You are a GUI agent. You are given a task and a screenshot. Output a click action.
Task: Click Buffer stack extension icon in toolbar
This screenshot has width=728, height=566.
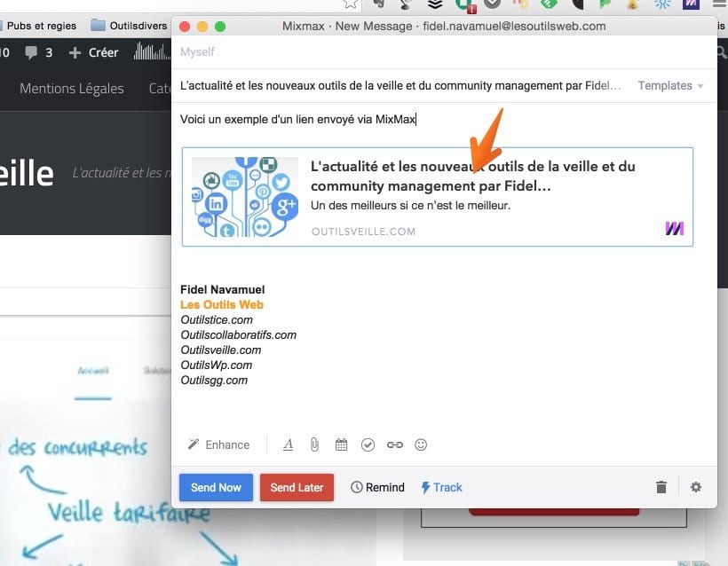point(435,4)
